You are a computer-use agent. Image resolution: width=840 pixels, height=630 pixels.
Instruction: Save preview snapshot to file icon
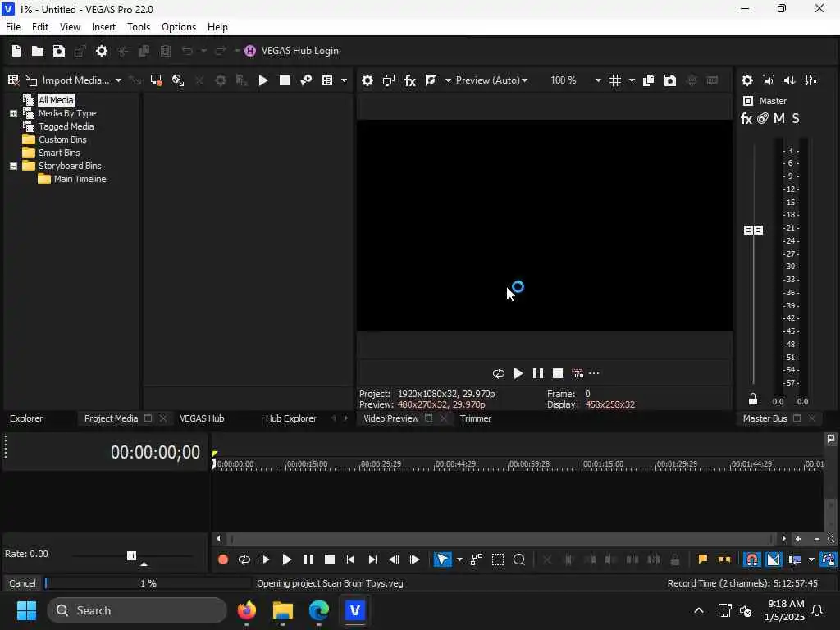pos(670,80)
